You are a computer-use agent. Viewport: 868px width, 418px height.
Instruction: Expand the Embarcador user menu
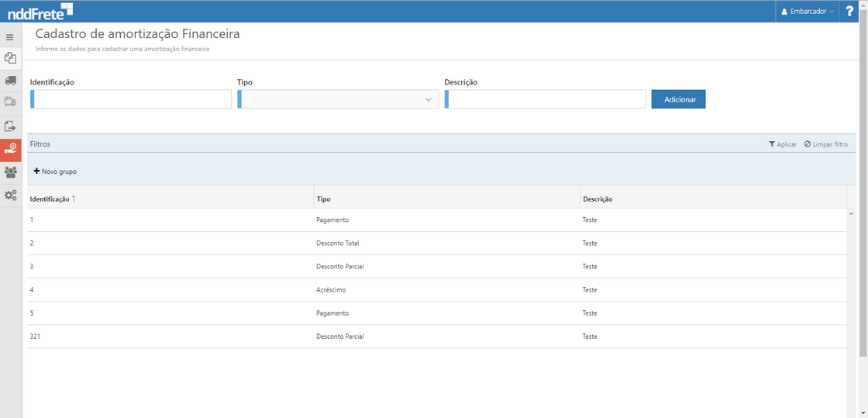808,12
